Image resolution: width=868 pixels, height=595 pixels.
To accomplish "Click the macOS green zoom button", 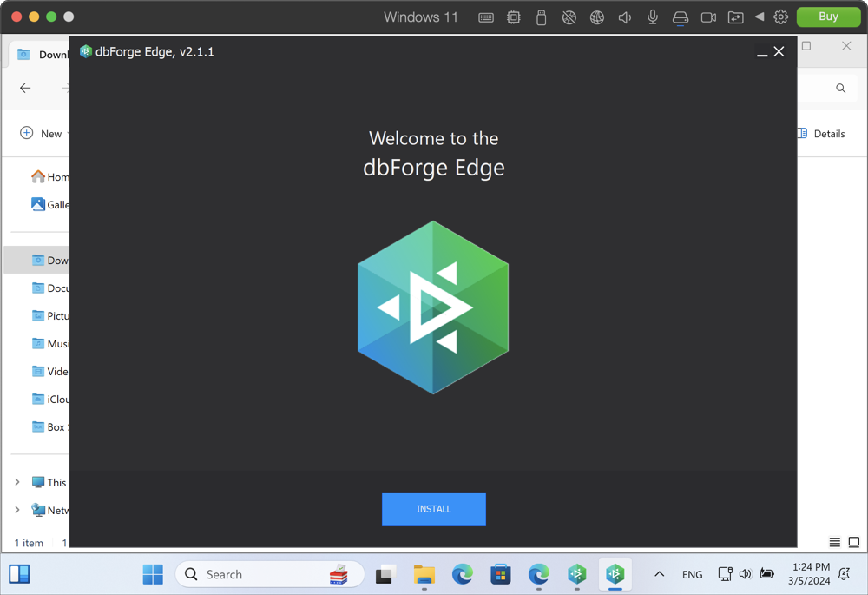I will [51, 17].
